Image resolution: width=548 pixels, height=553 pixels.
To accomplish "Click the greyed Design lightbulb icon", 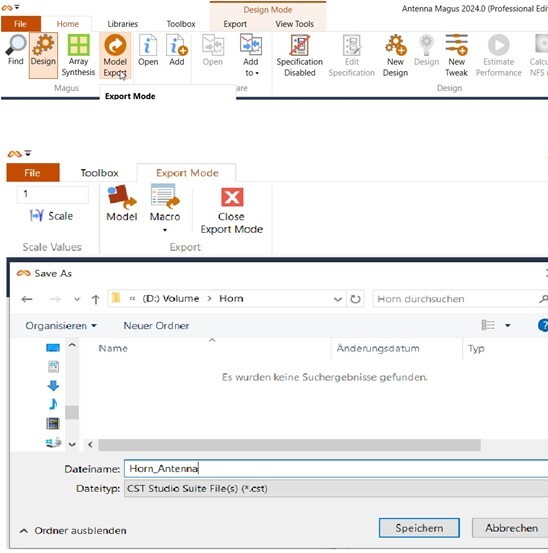I will [426, 45].
